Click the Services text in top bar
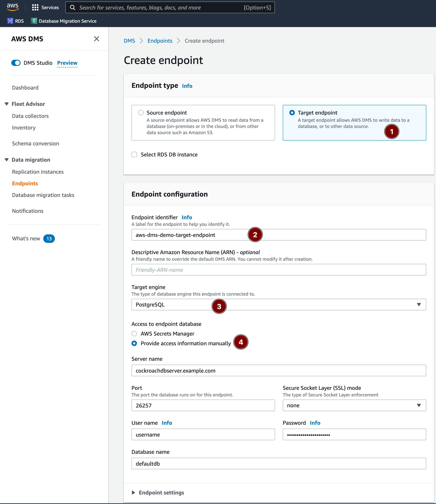Viewport: 436px width, 504px height. coord(50,8)
